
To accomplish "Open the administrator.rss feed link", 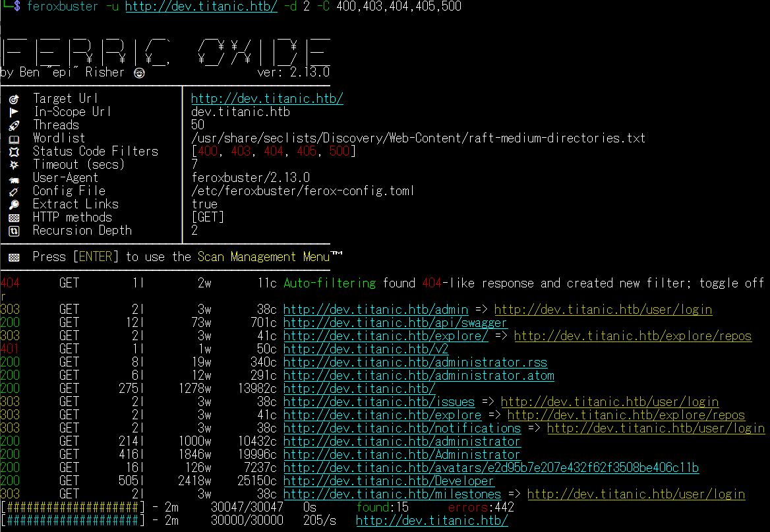I will 415,363.
